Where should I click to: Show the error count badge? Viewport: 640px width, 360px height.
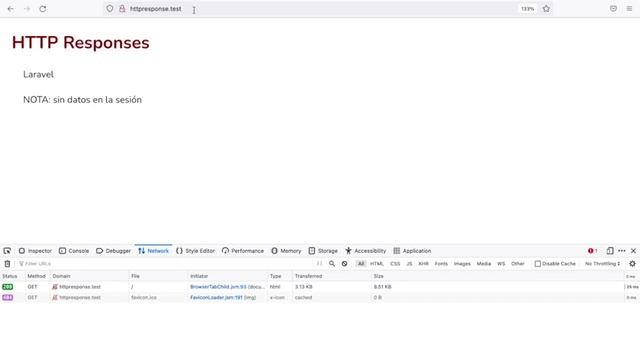click(x=593, y=251)
